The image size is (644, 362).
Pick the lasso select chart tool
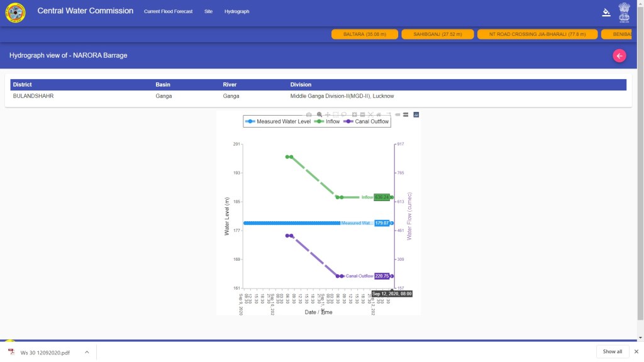click(x=344, y=114)
